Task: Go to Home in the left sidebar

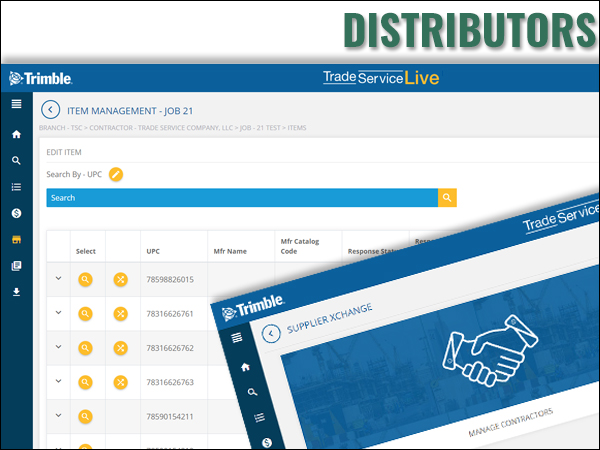Action: [x=16, y=134]
